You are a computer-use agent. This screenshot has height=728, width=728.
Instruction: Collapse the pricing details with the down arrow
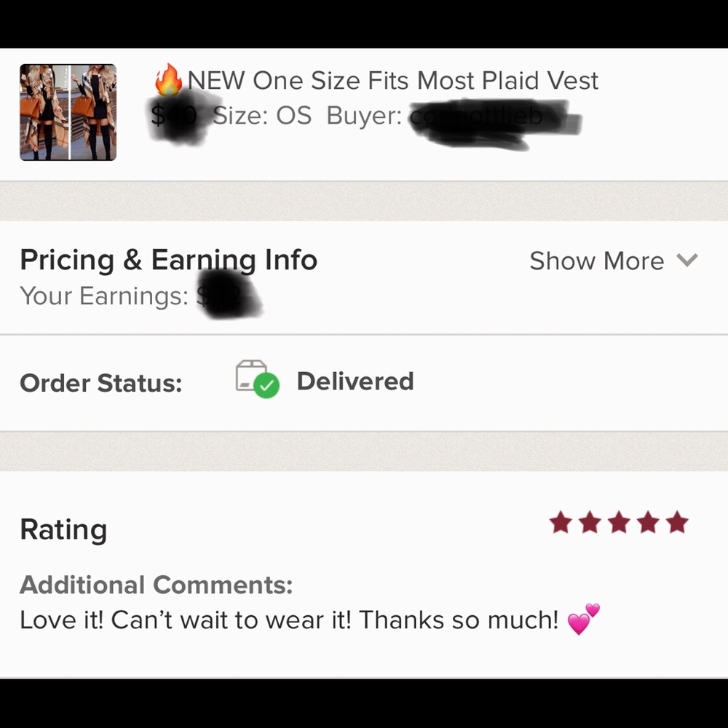(x=688, y=261)
